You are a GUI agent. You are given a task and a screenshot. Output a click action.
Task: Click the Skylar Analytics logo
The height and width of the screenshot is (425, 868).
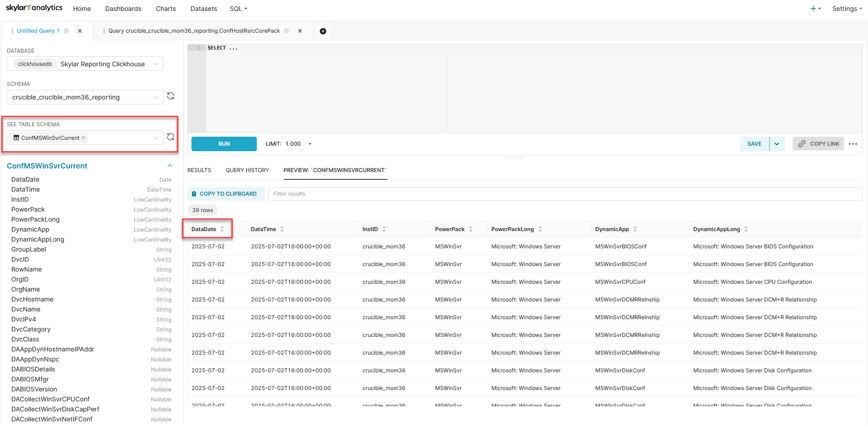click(x=34, y=8)
